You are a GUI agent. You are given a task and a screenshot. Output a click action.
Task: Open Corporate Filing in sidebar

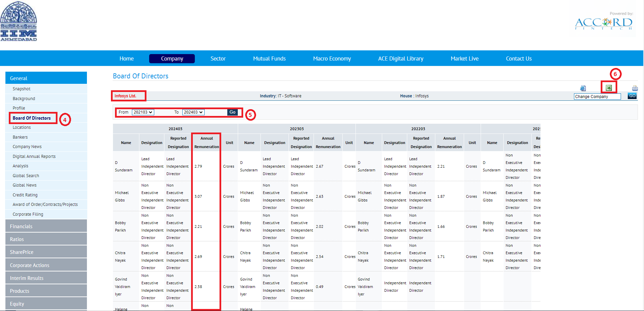[x=28, y=214]
